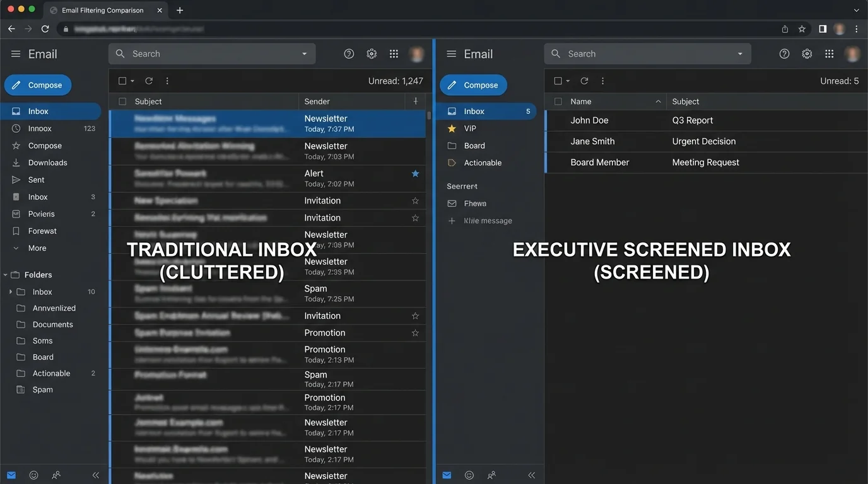The image size is (868, 484).
Task: Collapse the More section in the left sidebar
Action: (17, 248)
